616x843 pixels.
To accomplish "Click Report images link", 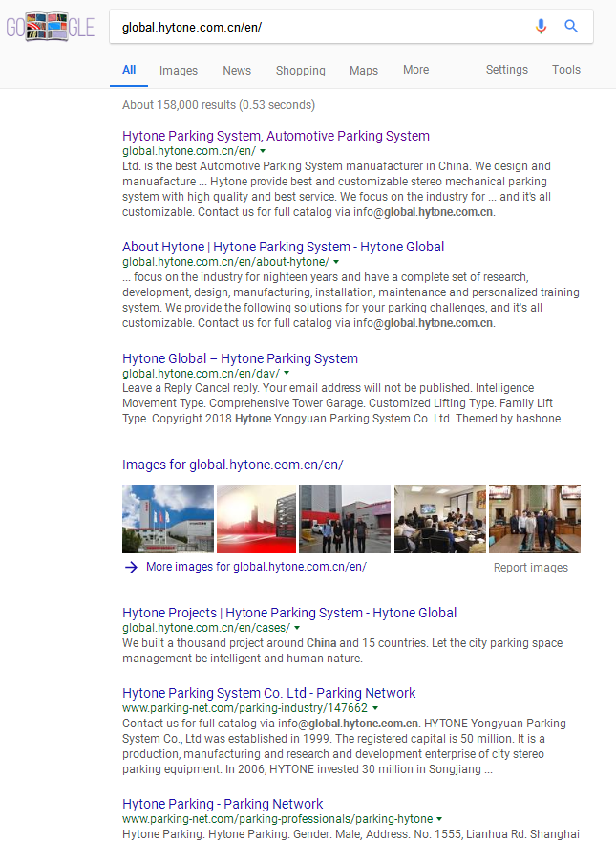I will click(531, 568).
